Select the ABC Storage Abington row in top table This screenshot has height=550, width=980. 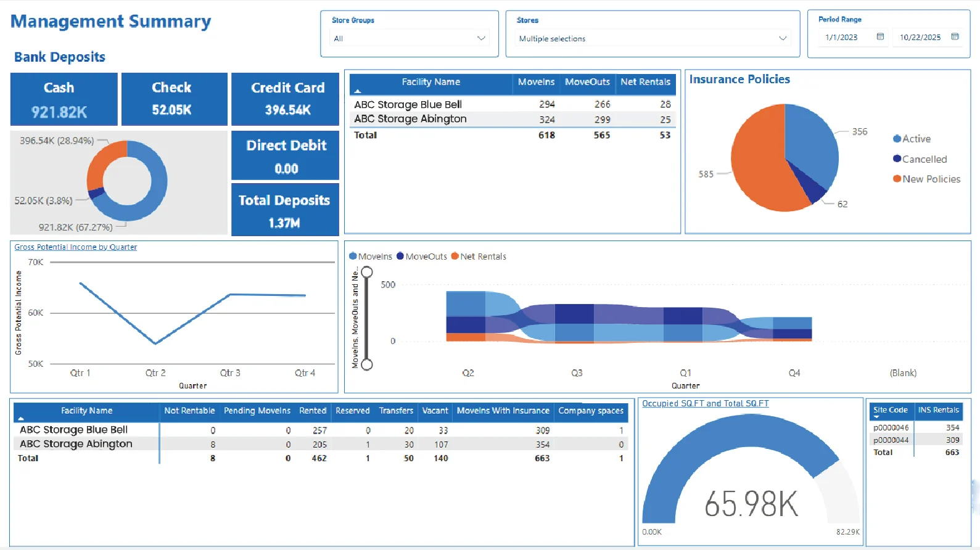tap(410, 119)
